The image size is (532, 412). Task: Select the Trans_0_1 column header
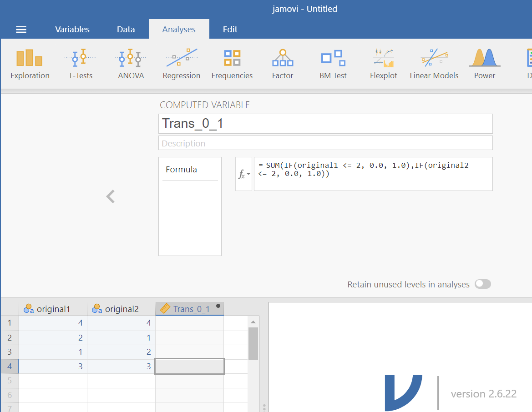189,309
